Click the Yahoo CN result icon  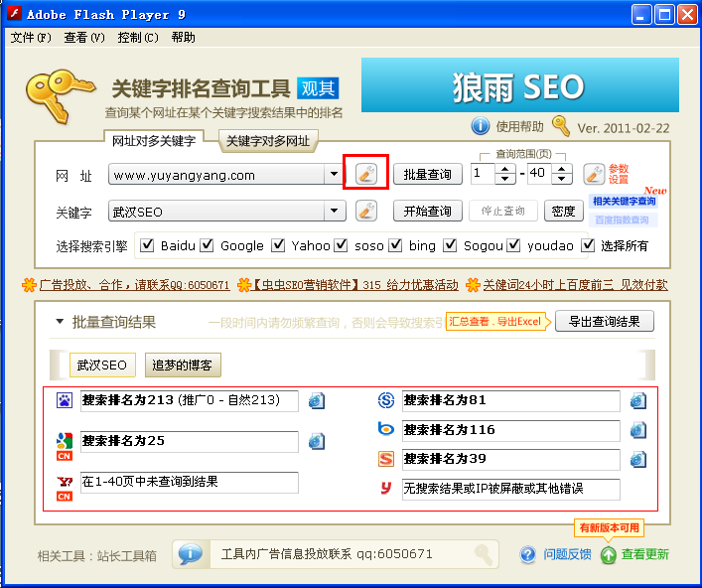coord(65,488)
